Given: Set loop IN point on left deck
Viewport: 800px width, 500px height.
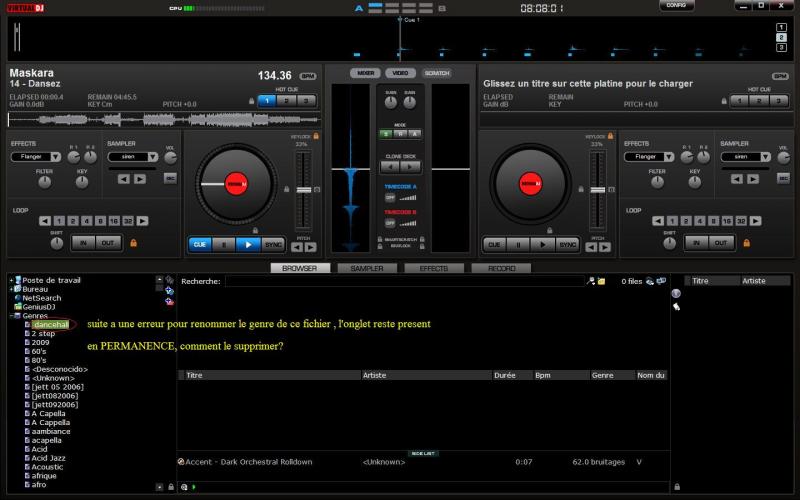Looking at the screenshot, I should pos(83,243).
